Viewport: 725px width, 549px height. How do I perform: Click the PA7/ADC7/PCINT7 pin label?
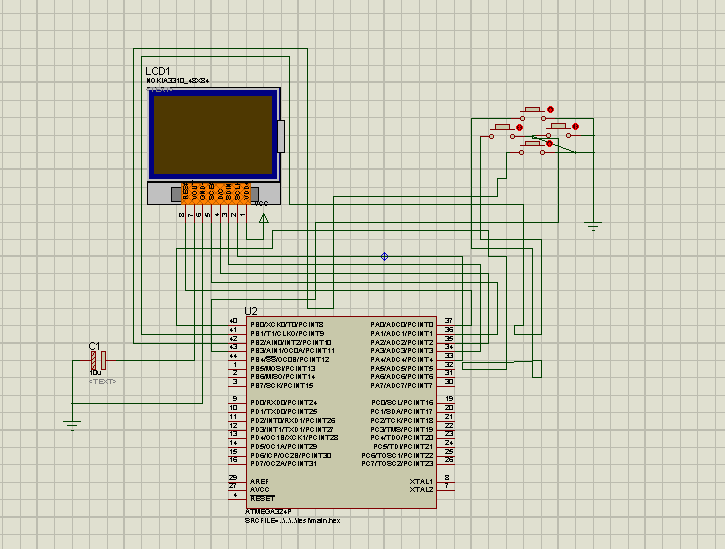pos(402,385)
